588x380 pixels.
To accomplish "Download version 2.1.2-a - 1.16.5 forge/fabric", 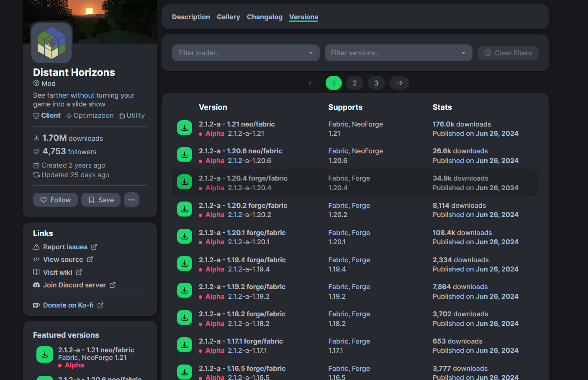I will tap(185, 372).
